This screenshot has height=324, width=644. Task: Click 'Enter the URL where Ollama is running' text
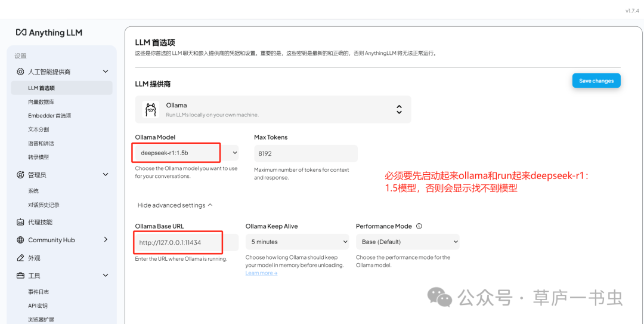[x=181, y=259]
